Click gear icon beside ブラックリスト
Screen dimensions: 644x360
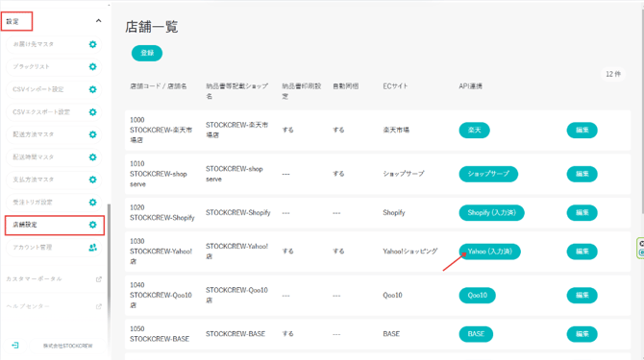(93, 67)
